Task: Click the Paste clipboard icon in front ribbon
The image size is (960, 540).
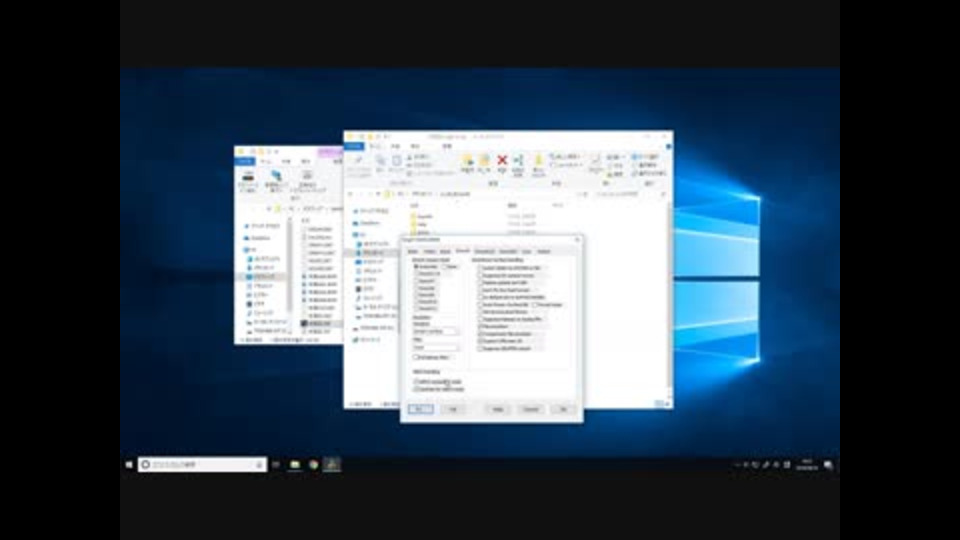Action: [396, 162]
